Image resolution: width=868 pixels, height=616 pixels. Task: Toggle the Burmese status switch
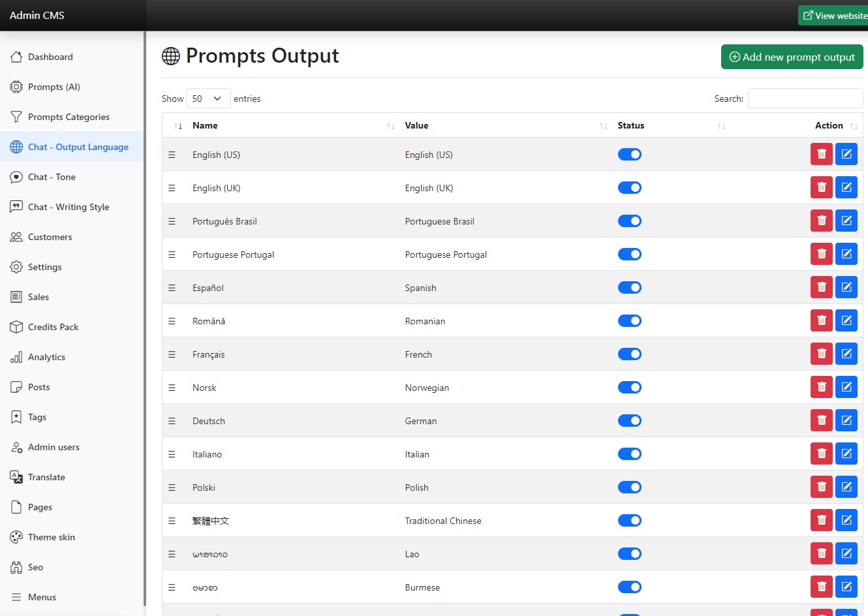(x=629, y=587)
